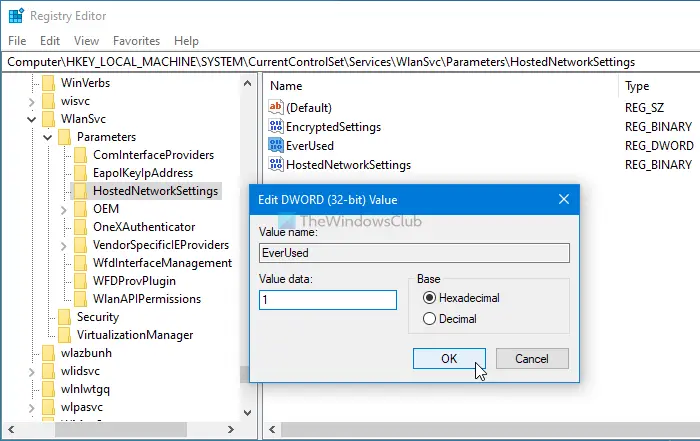This screenshot has width=700, height=441.
Task: Click the tree pane horizontal scrollbar thumb
Action: tap(121, 429)
